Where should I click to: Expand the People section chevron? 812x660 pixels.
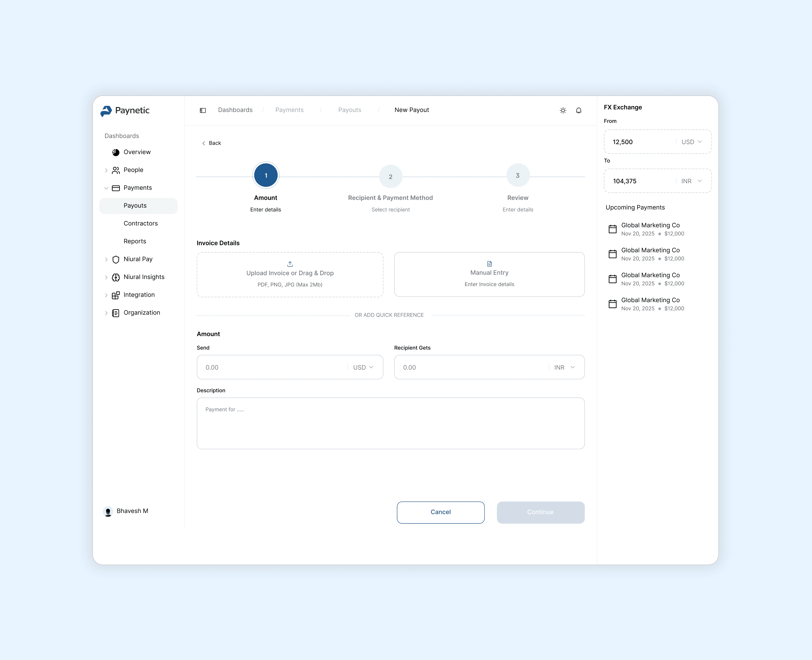pyautogui.click(x=106, y=170)
